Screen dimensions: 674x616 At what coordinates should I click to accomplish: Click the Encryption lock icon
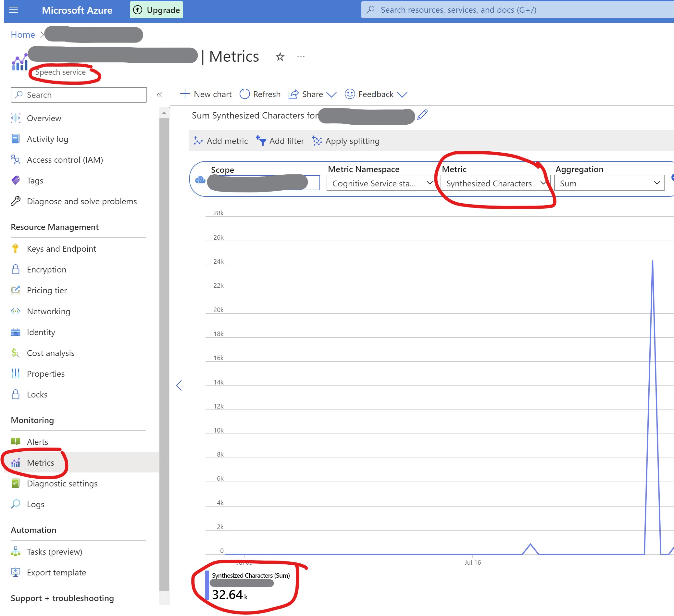pos(16,270)
